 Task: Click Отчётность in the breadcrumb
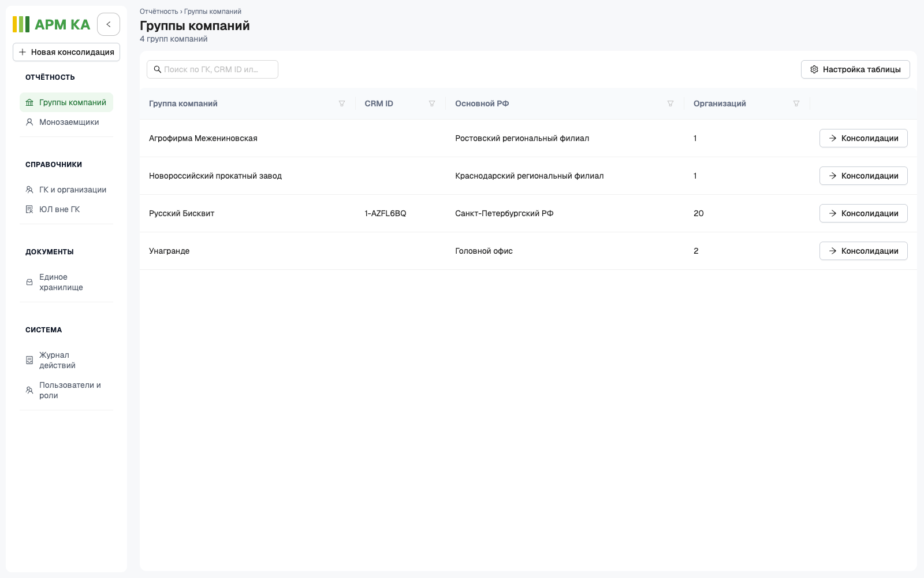pos(159,12)
